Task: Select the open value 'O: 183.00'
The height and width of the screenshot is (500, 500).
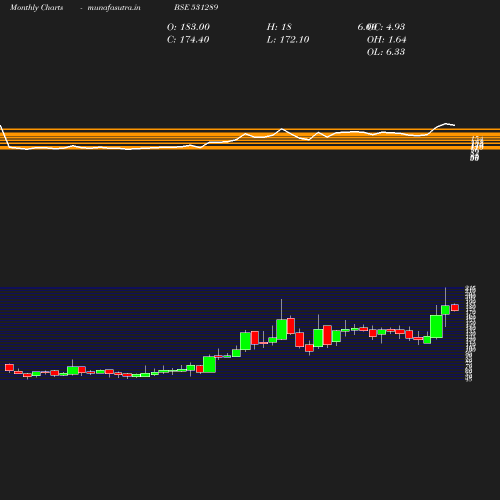Action: point(188,27)
